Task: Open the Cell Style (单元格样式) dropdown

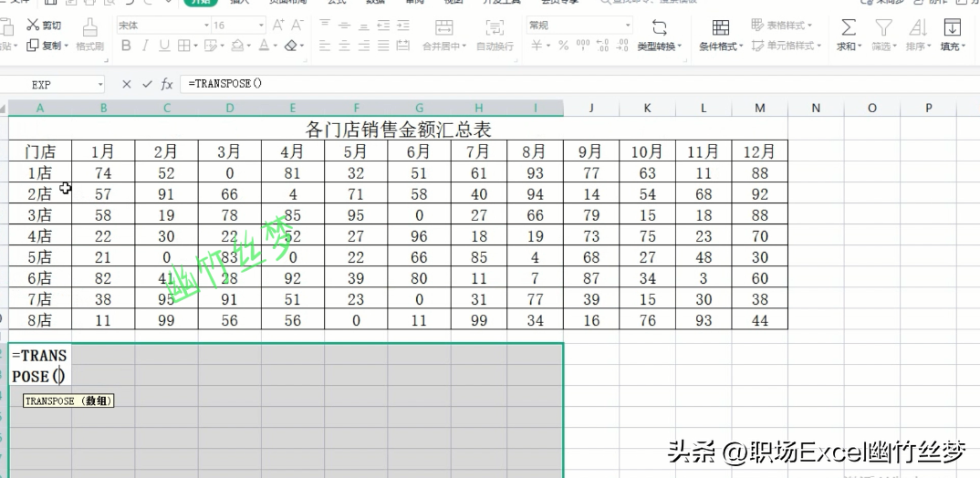Action: pyautogui.click(x=787, y=46)
